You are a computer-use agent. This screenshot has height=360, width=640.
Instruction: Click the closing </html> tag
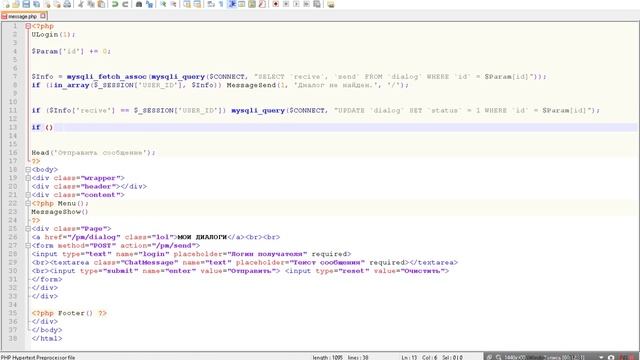coord(47,338)
